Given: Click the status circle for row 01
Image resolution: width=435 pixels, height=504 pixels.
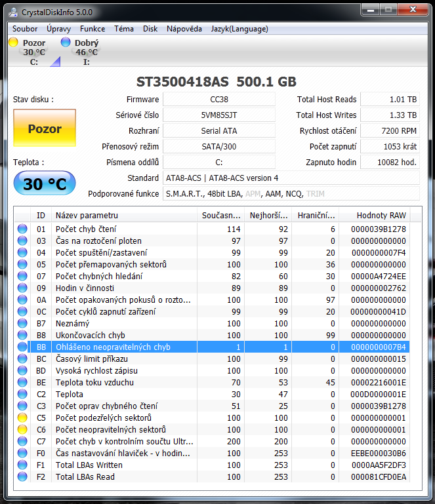Looking at the screenshot, I should click(22, 229).
